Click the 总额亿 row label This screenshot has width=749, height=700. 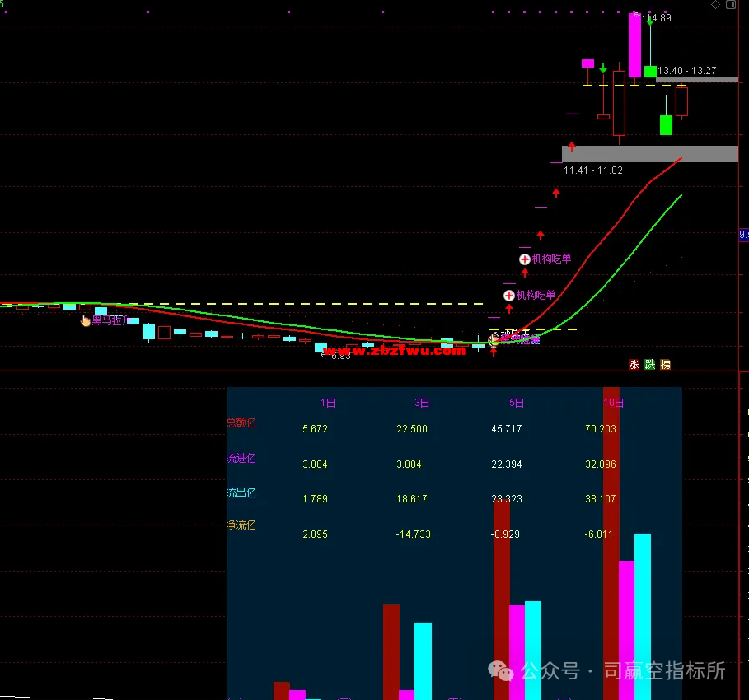point(241,422)
